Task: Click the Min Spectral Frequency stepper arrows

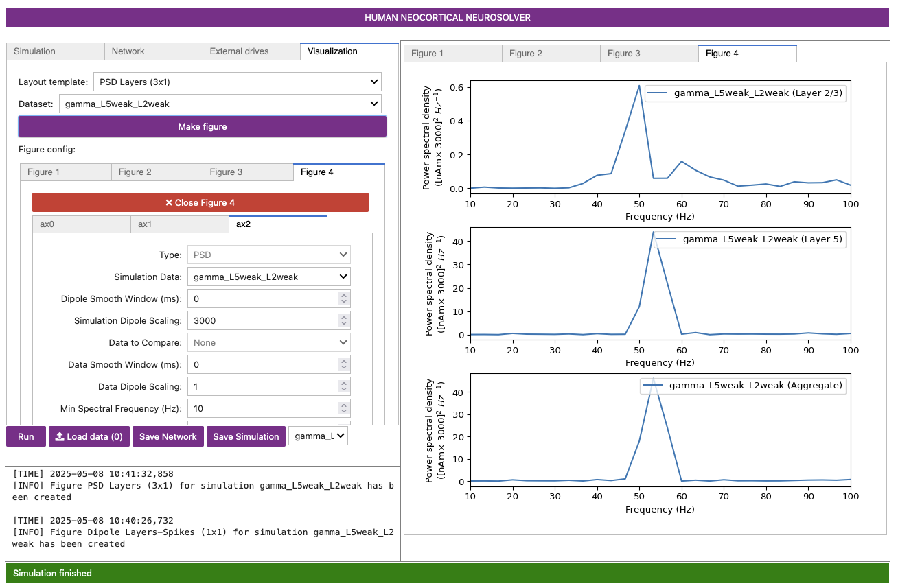Action: 344,408
